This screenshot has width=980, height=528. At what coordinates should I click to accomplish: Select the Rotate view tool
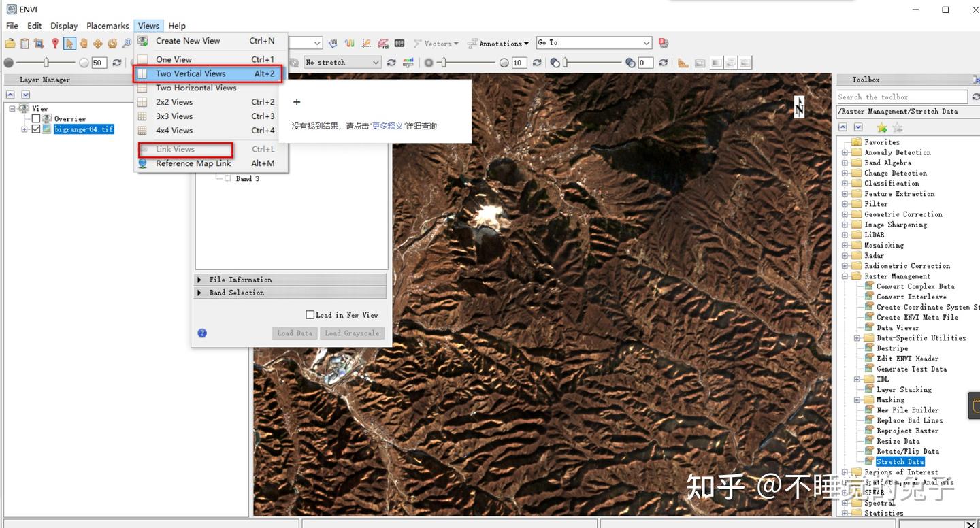[113, 43]
